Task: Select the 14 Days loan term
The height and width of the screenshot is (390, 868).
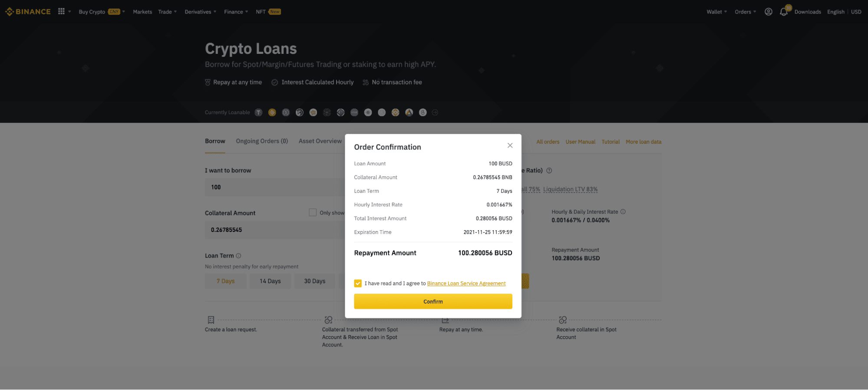Action: pyautogui.click(x=270, y=281)
